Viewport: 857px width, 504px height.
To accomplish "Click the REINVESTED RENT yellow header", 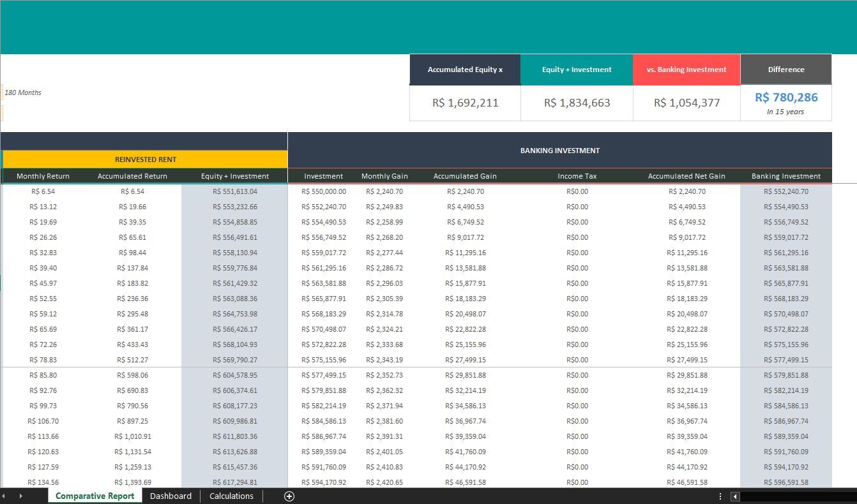I will tap(146, 159).
